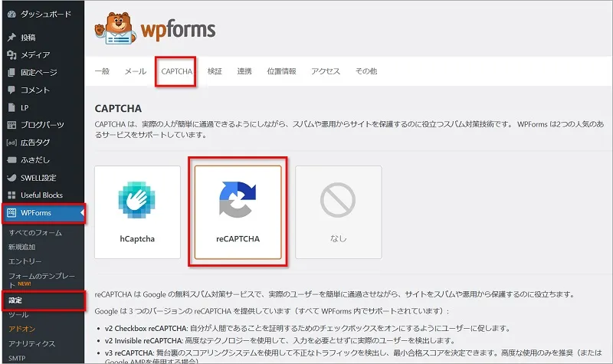Select the なし (none) option card

pyautogui.click(x=338, y=212)
